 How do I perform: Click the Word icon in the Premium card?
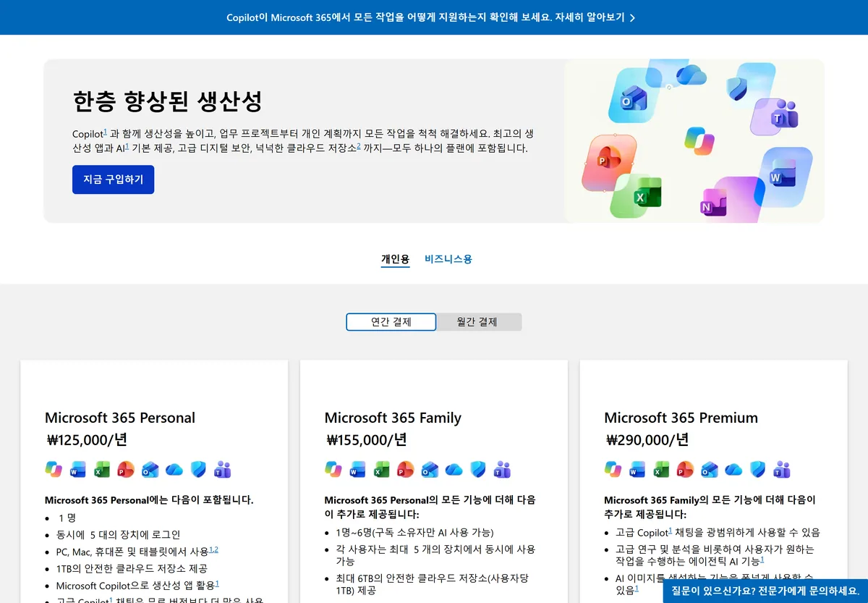coord(637,469)
